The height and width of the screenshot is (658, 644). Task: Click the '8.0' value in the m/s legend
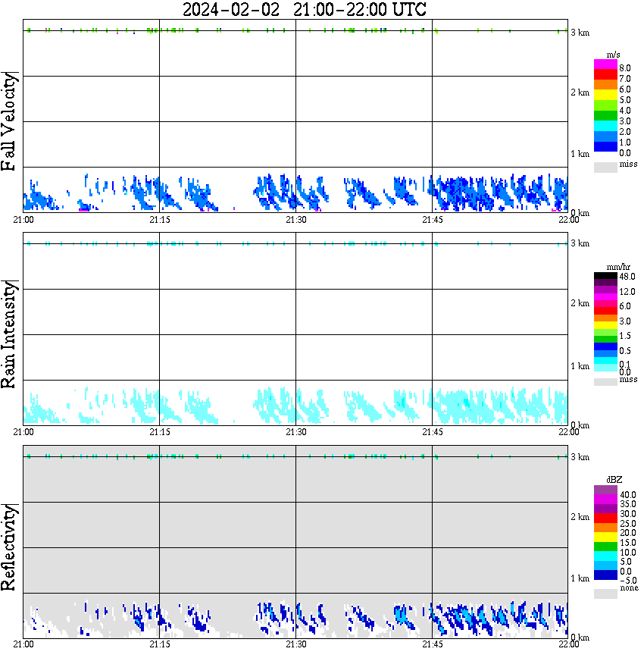625,68
